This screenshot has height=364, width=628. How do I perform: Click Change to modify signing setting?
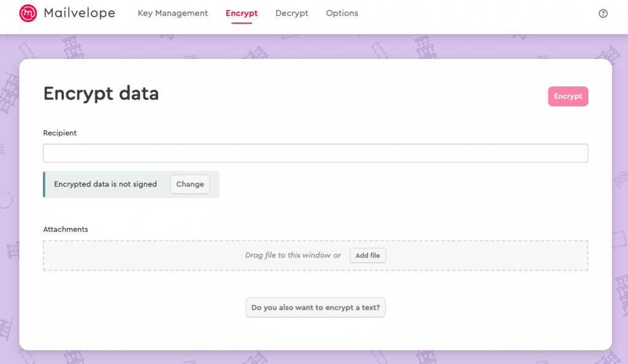(190, 184)
